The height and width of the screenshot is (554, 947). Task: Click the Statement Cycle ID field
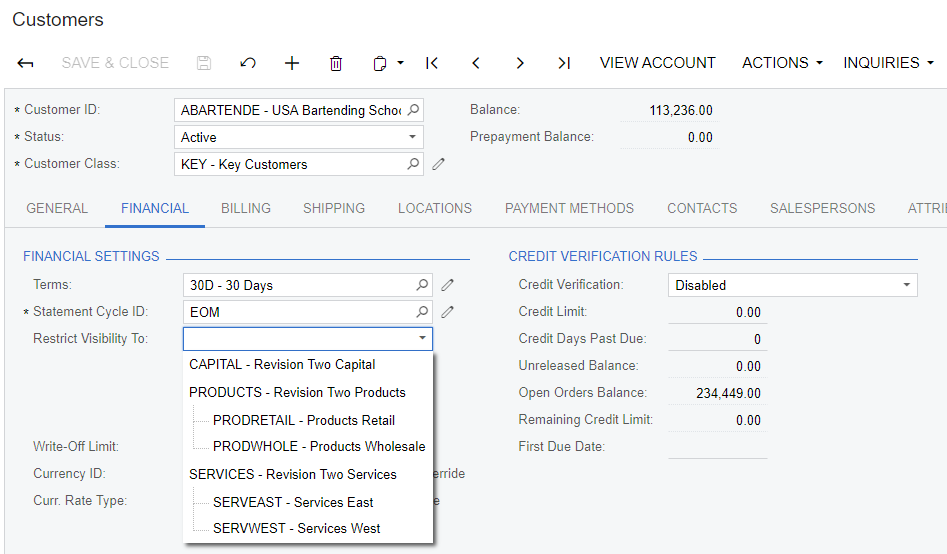click(298, 312)
